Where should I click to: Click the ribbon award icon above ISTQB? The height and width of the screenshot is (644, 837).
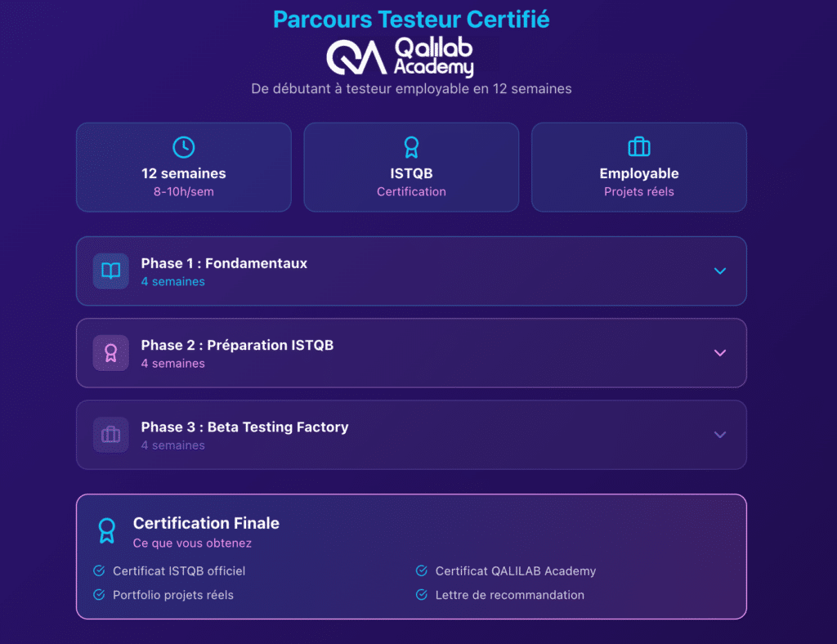tap(411, 147)
